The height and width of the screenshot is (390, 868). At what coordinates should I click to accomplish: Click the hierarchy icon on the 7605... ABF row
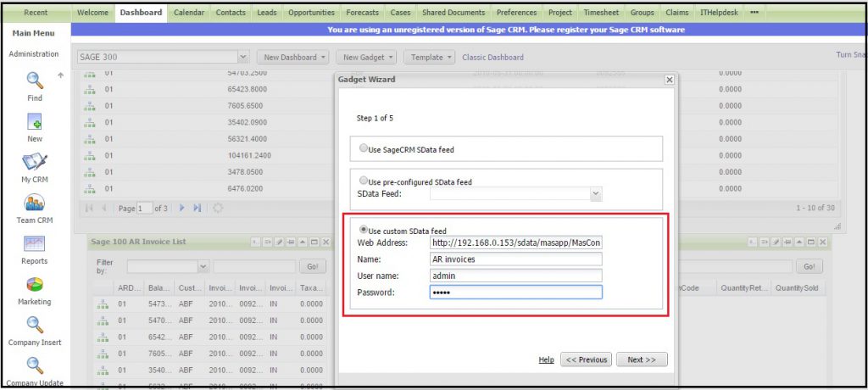click(103, 354)
